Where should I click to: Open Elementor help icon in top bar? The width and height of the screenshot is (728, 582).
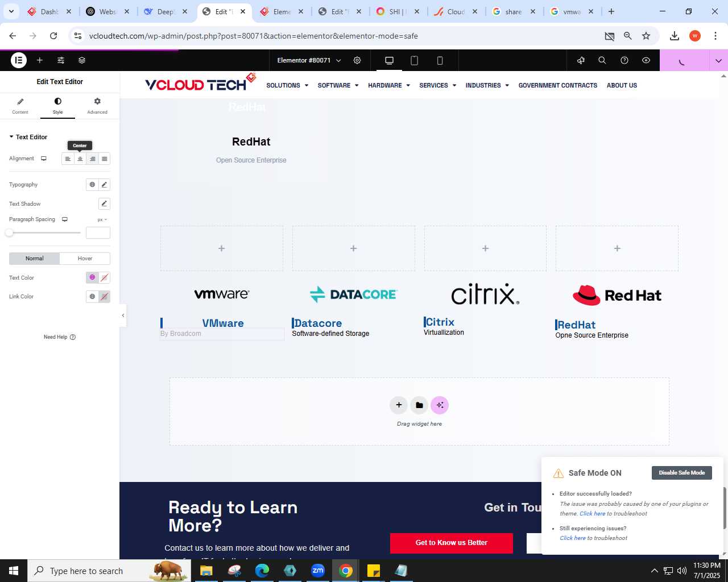624,60
